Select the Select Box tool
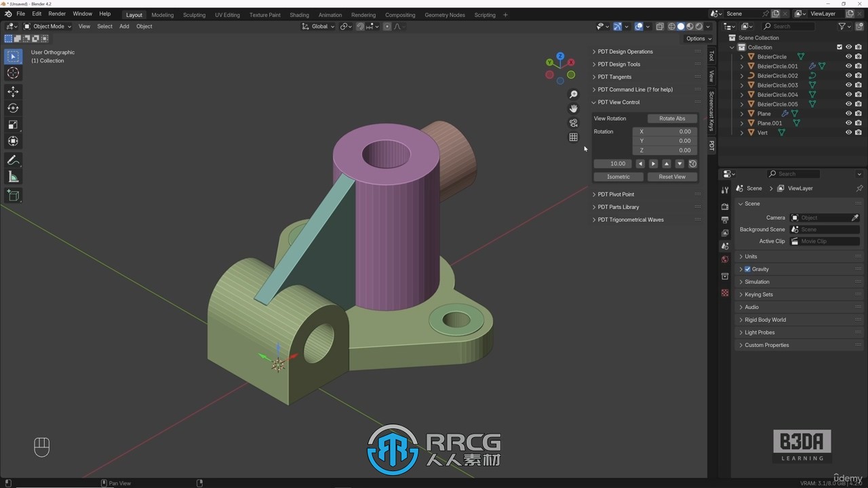Screen dimensions: 868x488 coord(13,56)
